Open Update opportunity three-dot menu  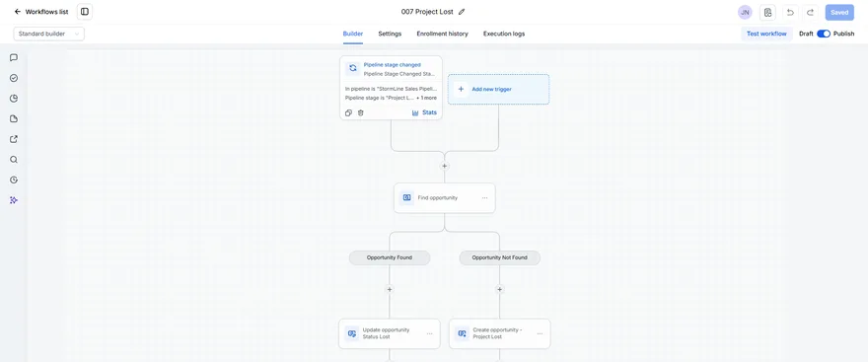pyautogui.click(x=430, y=333)
